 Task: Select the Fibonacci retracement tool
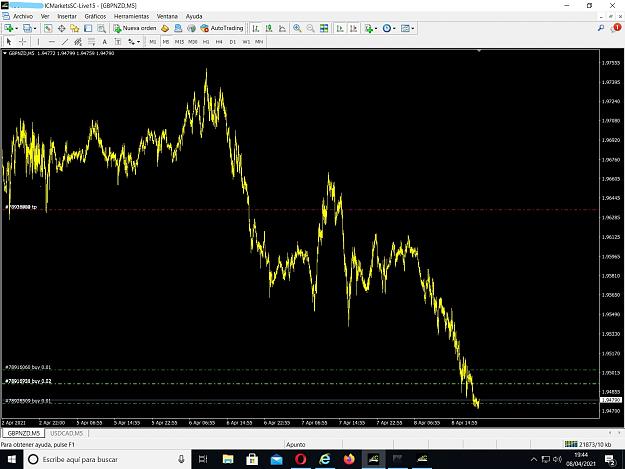tap(91, 41)
